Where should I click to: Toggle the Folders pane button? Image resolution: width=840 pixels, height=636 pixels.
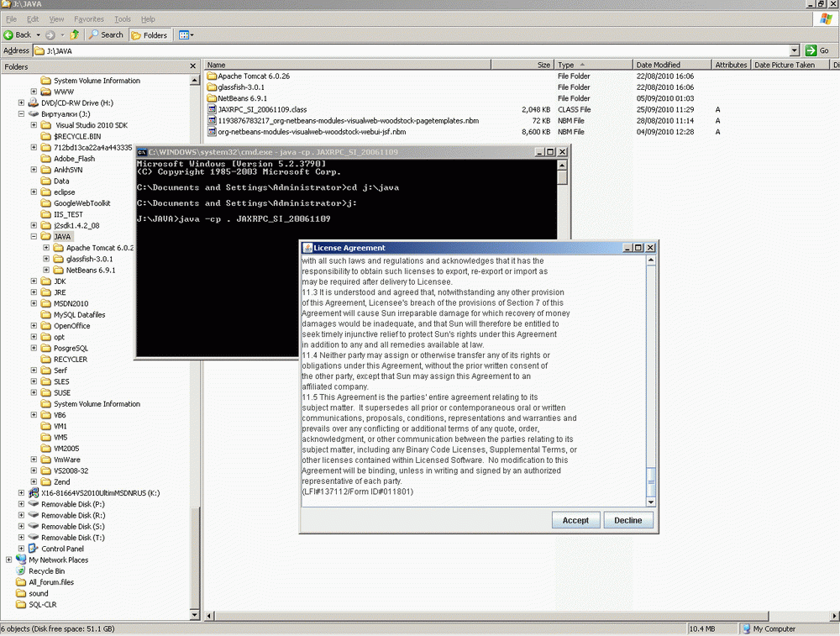tap(150, 35)
